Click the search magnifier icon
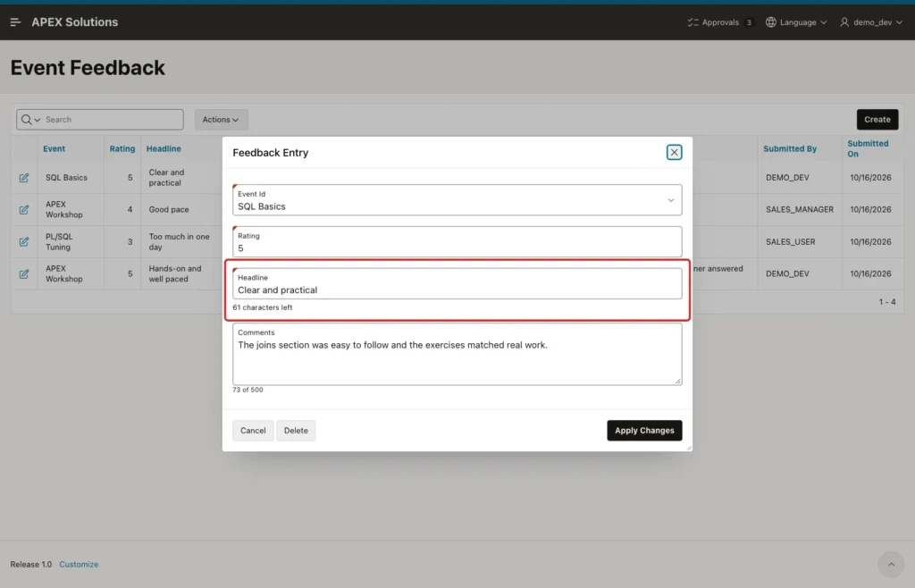 [26, 120]
